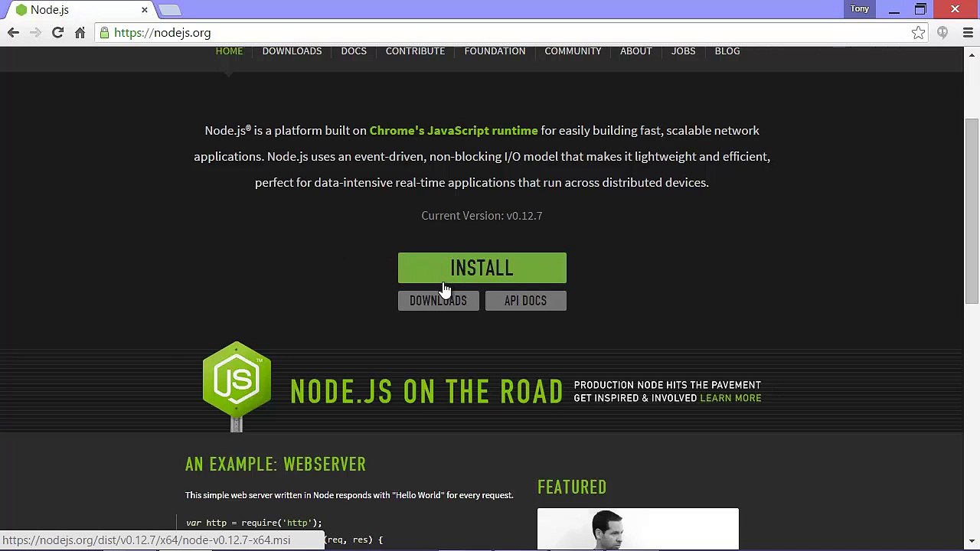Open the Chrome hamburger menu
This screenshot has height=551, width=980.
[968, 33]
